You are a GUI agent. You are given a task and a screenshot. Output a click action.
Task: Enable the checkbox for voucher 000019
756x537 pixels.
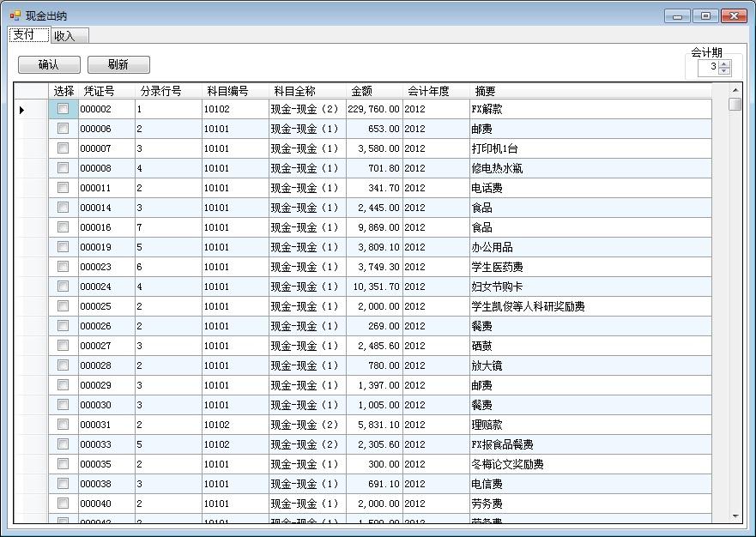coord(64,247)
